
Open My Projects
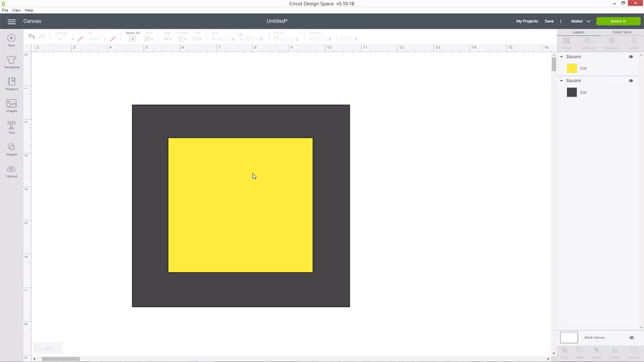[526, 21]
